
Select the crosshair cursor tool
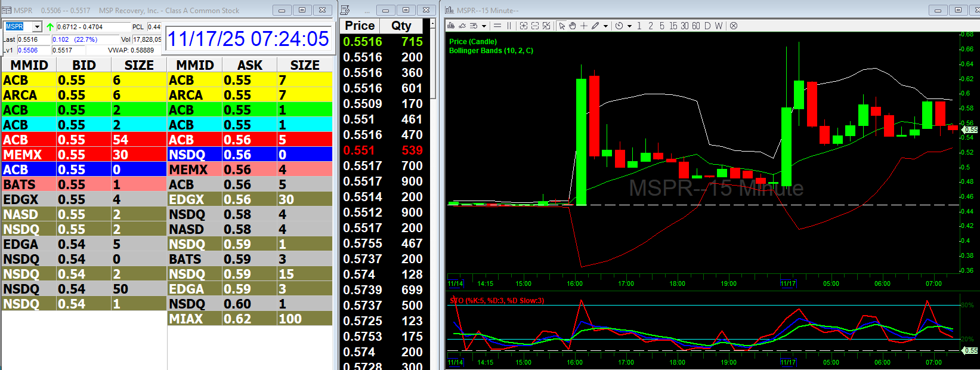pyautogui.click(x=584, y=26)
